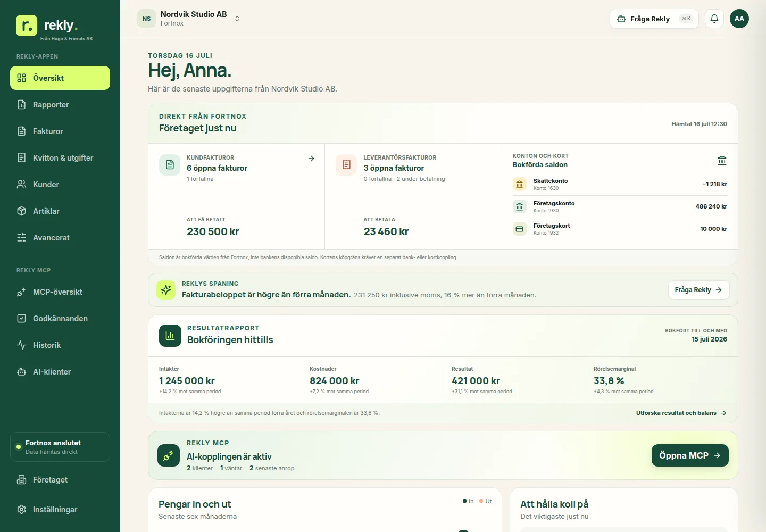The image size is (766, 532).
Task: Open Rapporter in the sidebar
Action: click(60, 105)
